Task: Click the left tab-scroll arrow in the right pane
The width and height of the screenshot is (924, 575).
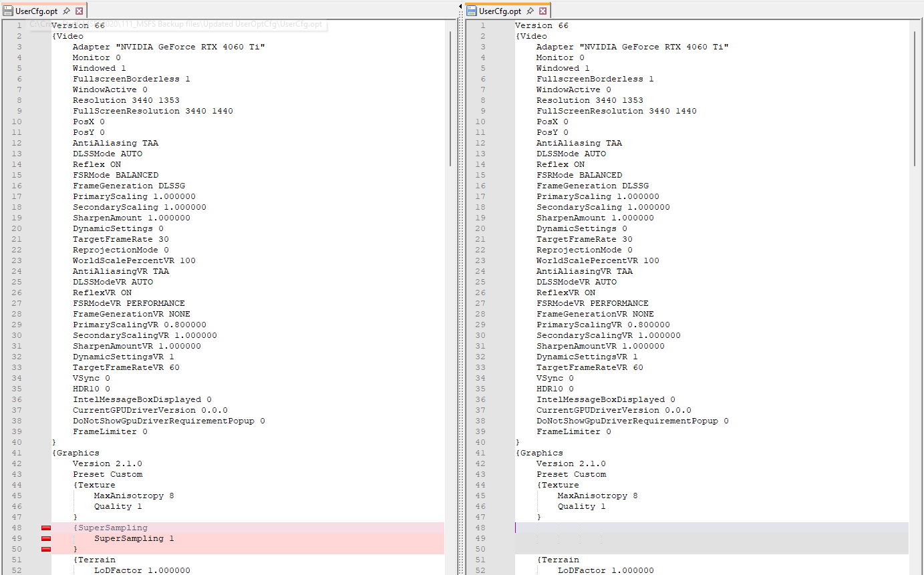Action: pyautogui.click(x=460, y=5)
